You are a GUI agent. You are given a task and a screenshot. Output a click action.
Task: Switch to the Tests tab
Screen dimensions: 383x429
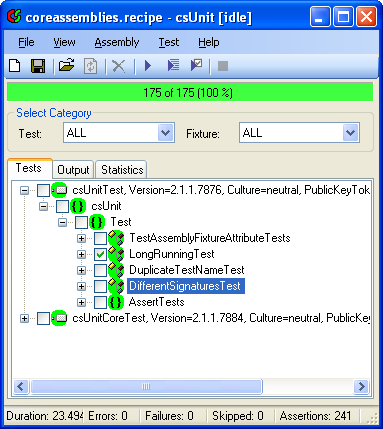(x=29, y=168)
